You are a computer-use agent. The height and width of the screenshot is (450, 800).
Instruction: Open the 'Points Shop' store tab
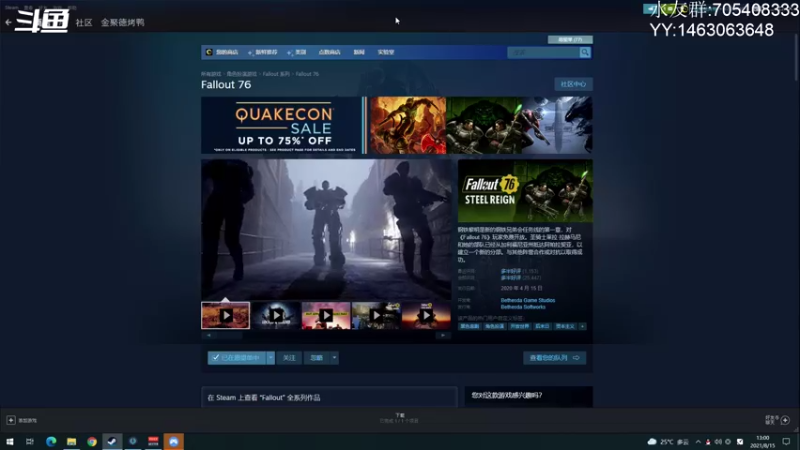tap(330, 52)
